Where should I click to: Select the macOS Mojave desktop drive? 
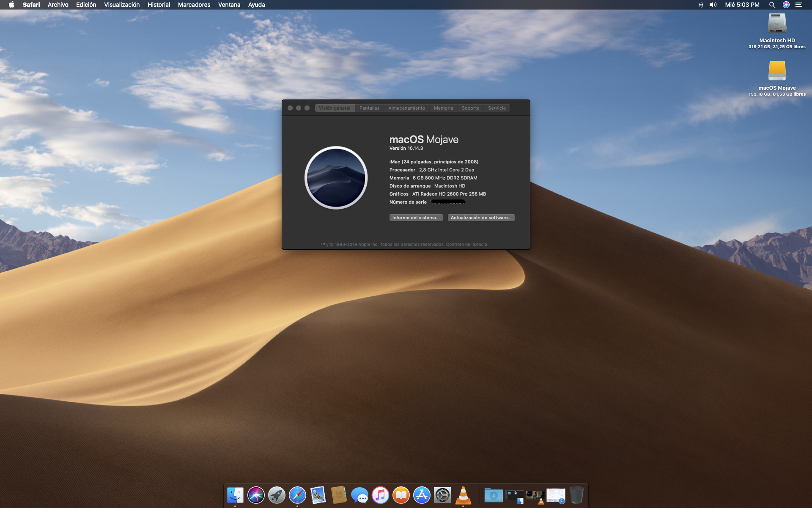[x=777, y=71]
